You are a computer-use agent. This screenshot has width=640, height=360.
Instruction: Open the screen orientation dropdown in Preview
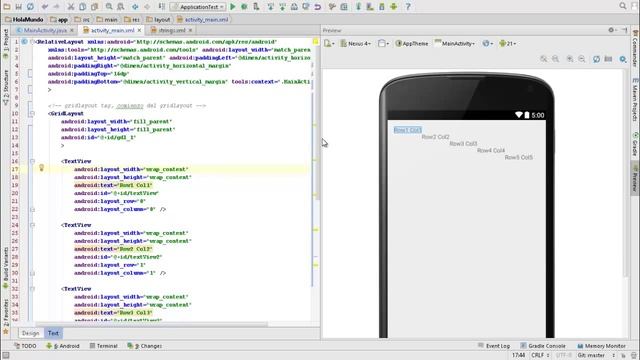click(x=383, y=43)
